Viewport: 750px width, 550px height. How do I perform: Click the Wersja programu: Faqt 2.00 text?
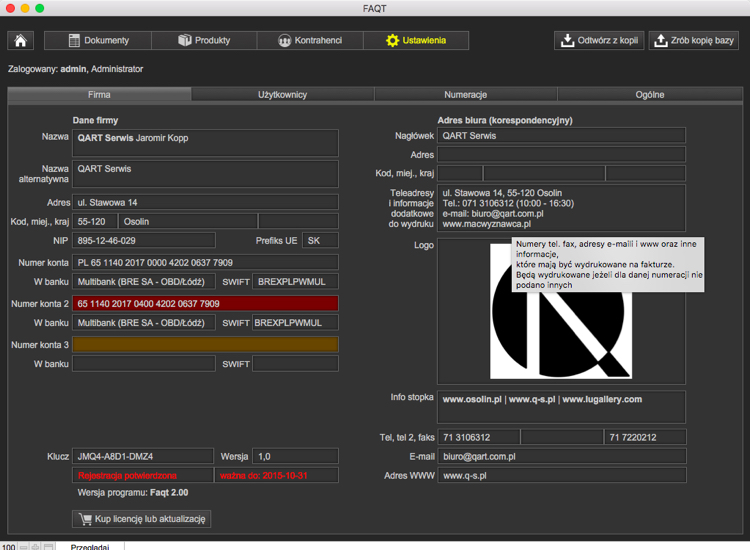pos(133,493)
